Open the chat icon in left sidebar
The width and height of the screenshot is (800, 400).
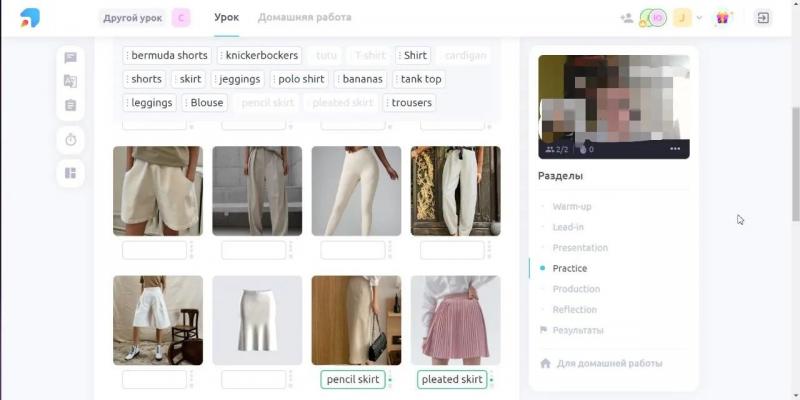click(x=70, y=58)
